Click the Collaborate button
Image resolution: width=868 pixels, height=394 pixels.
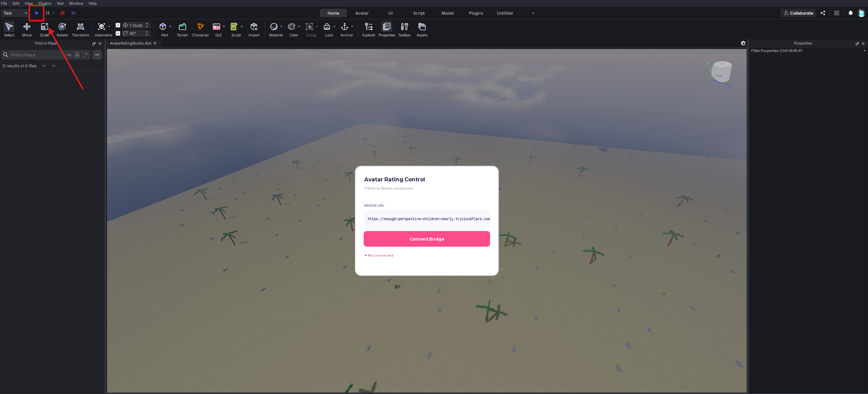(798, 13)
